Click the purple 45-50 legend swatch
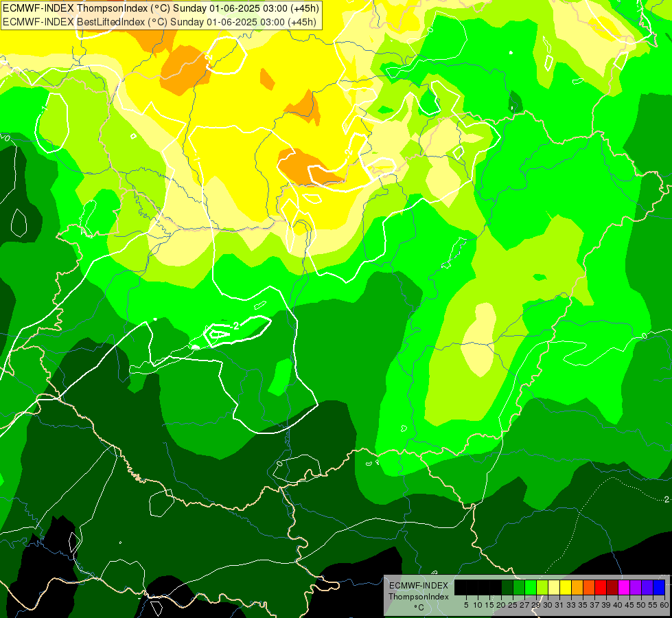This screenshot has height=618, width=672. pyautogui.click(x=636, y=587)
